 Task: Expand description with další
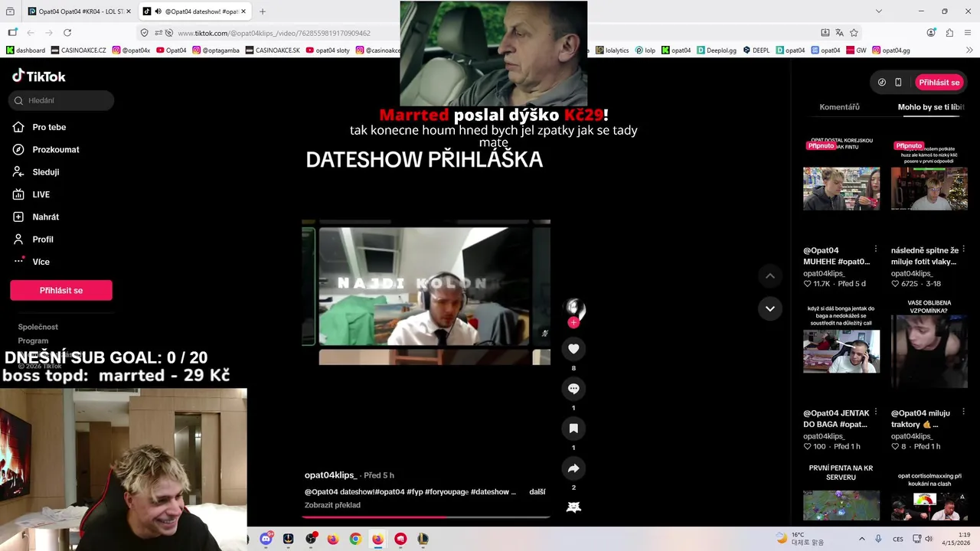click(x=537, y=492)
